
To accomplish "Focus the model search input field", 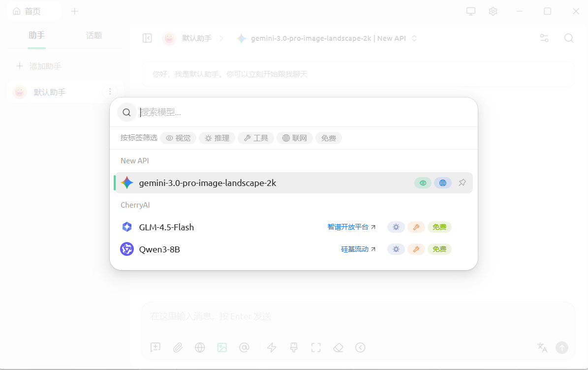I will point(306,112).
